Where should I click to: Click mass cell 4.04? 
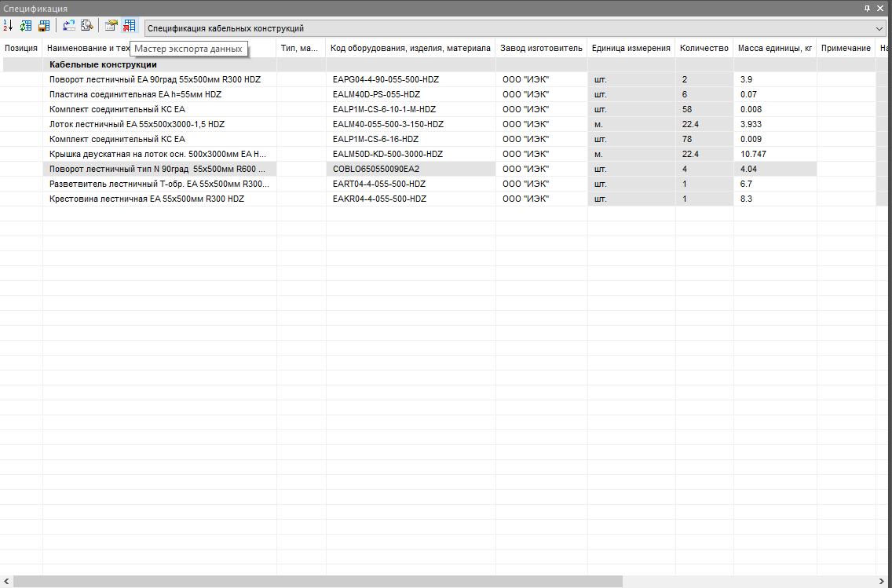coord(775,169)
